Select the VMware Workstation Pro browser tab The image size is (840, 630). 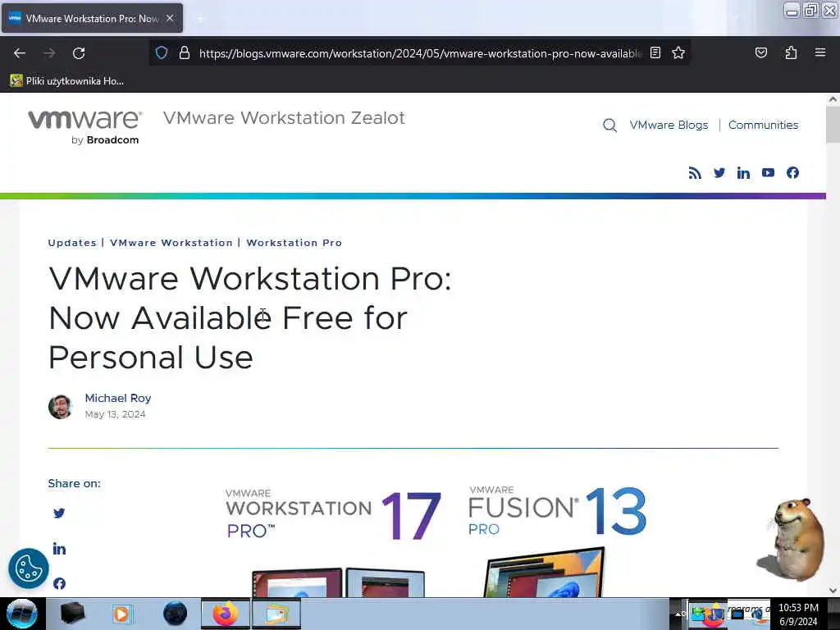click(92, 18)
